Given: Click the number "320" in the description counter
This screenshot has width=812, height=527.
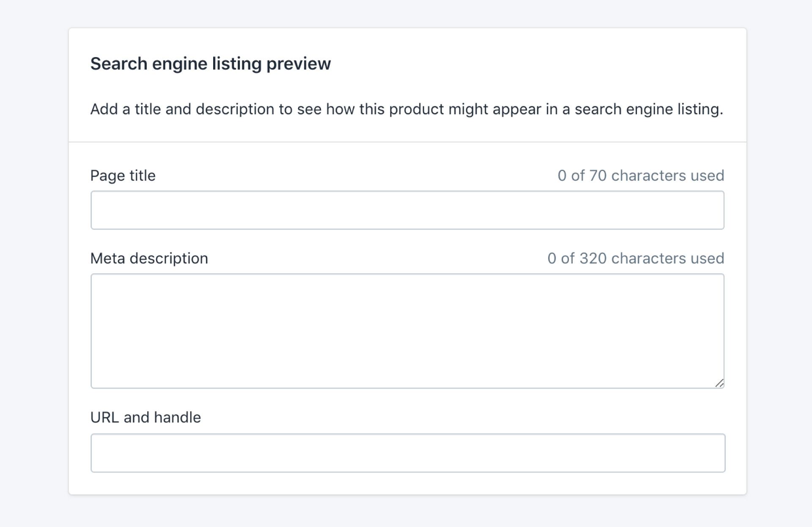Looking at the screenshot, I should click(593, 258).
